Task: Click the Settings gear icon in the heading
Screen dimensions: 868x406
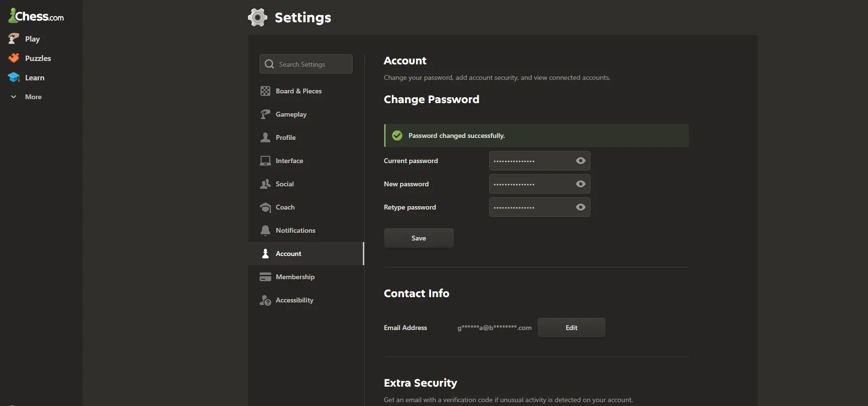Action: point(258,17)
